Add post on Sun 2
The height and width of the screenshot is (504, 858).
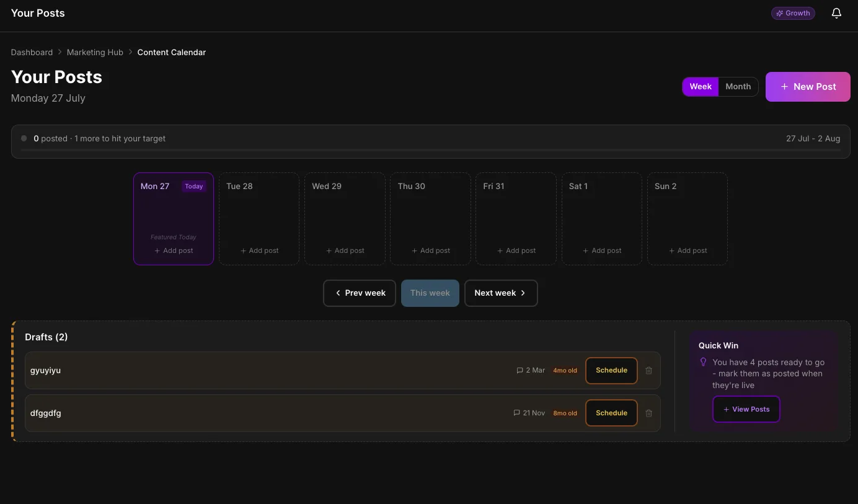[688, 250]
